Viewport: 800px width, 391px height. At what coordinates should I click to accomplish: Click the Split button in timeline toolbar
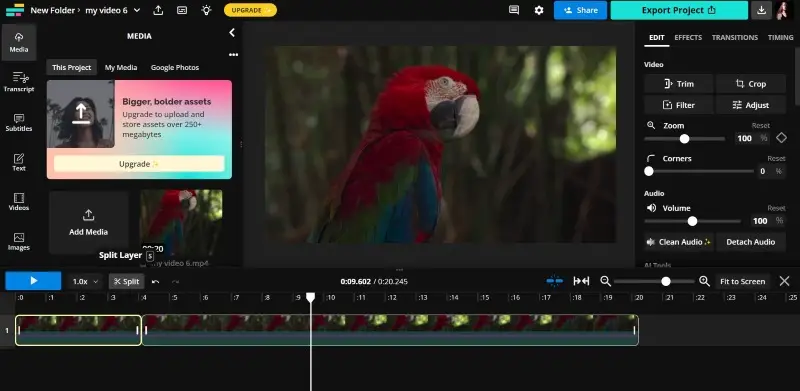pyautogui.click(x=127, y=281)
